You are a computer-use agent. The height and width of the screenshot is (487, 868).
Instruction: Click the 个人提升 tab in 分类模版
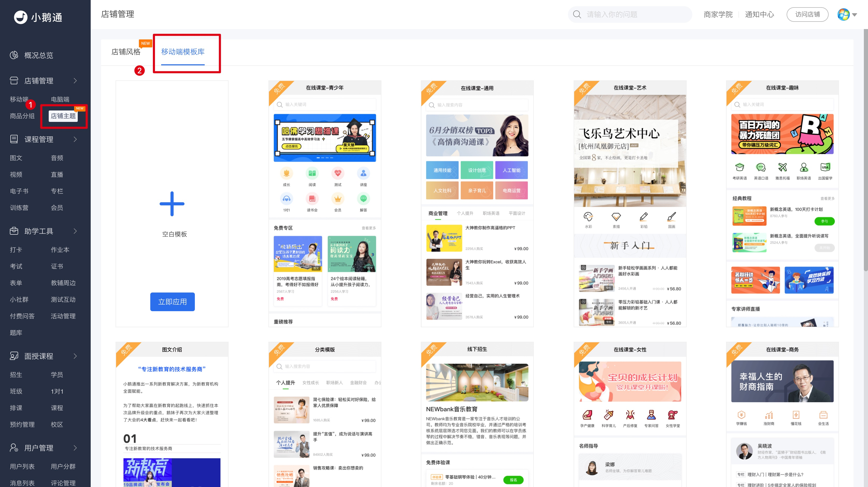pyautogui.click(x=285, y=383)
